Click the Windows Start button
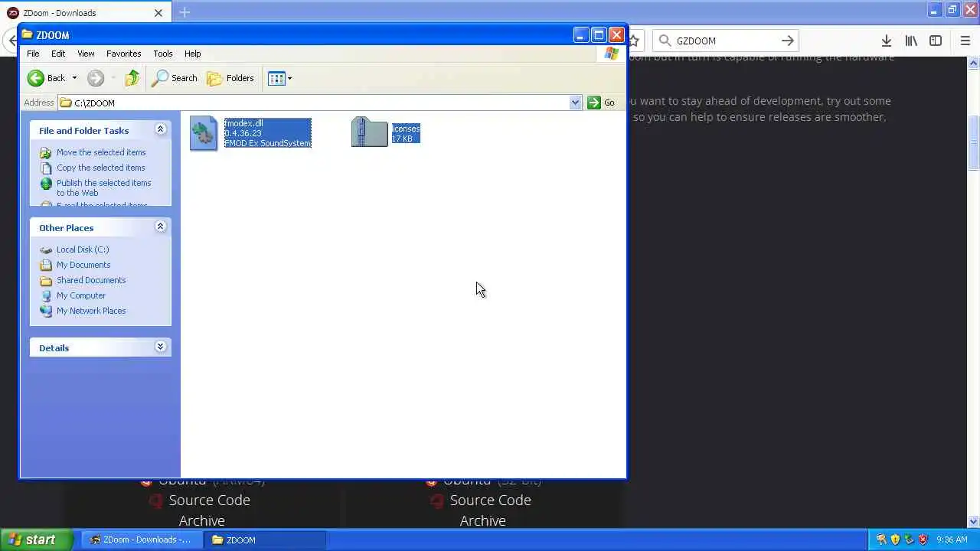The width and height of the screenshot is (980, 551). [x=37, y=540]
